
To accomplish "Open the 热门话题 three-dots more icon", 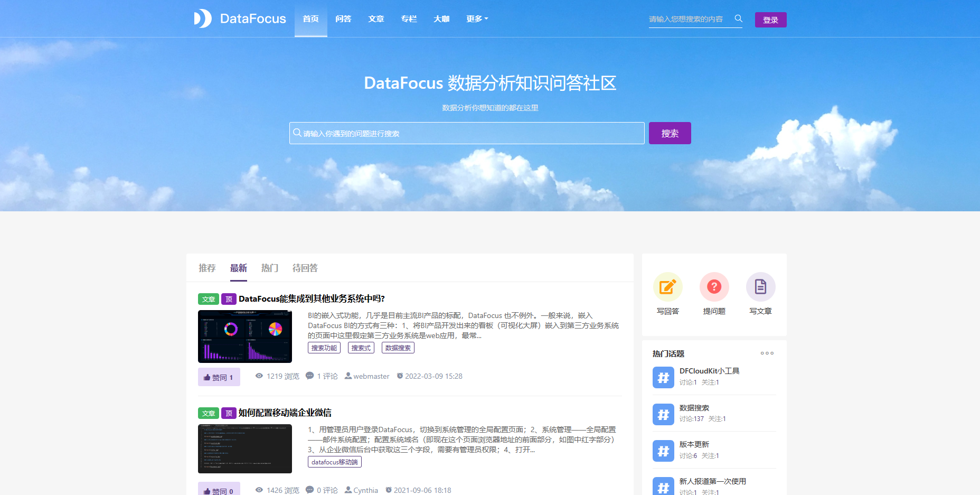I will [x=767, y=353].
